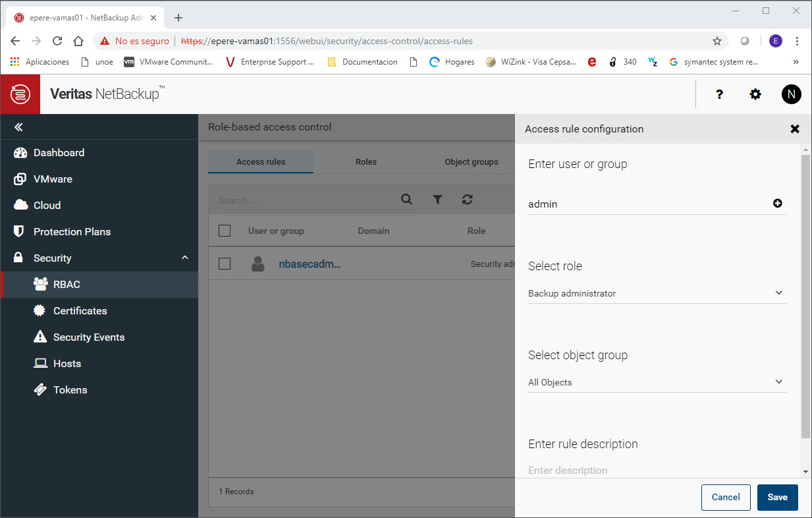Screen dimensions: 812x518
Task: Open the help question mark icon
Action: click(720, 94)
